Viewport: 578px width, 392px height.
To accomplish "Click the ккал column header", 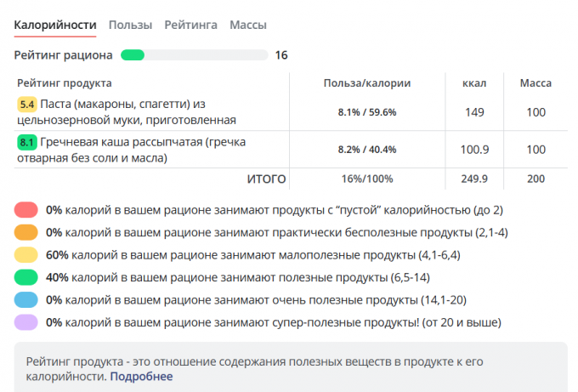I will coord(473,83).
